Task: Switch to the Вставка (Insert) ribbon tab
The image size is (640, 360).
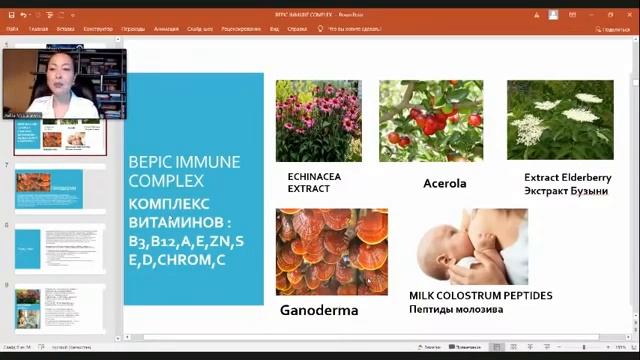Action: pyautogui.click(x=65, y=29)
